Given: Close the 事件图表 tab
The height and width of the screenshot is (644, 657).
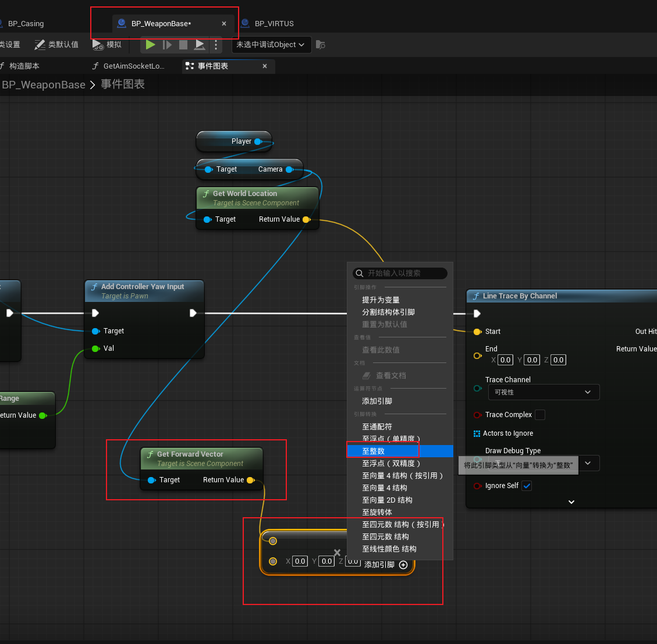Looking at the screenshot, I should coord(265,66).
